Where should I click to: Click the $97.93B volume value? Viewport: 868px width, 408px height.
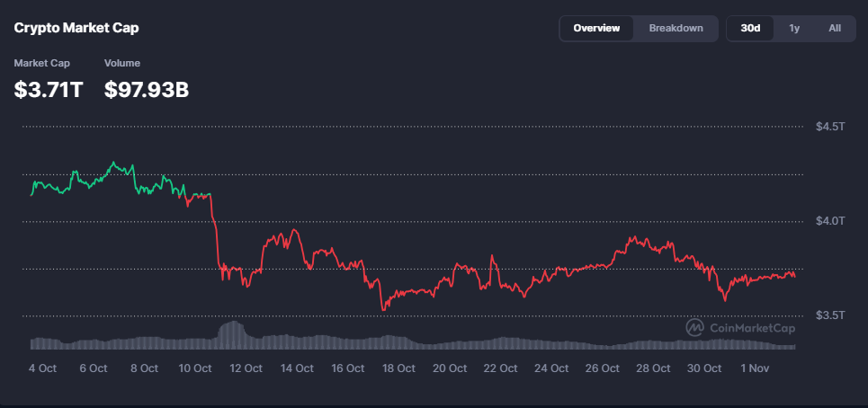coord(147,90)
